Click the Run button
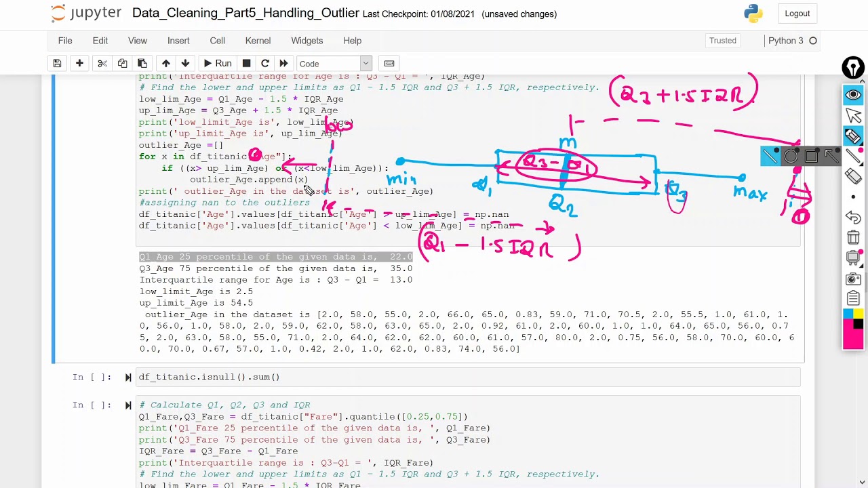The height and width of the screenshot is (488, 868). (x=217, y=64)
